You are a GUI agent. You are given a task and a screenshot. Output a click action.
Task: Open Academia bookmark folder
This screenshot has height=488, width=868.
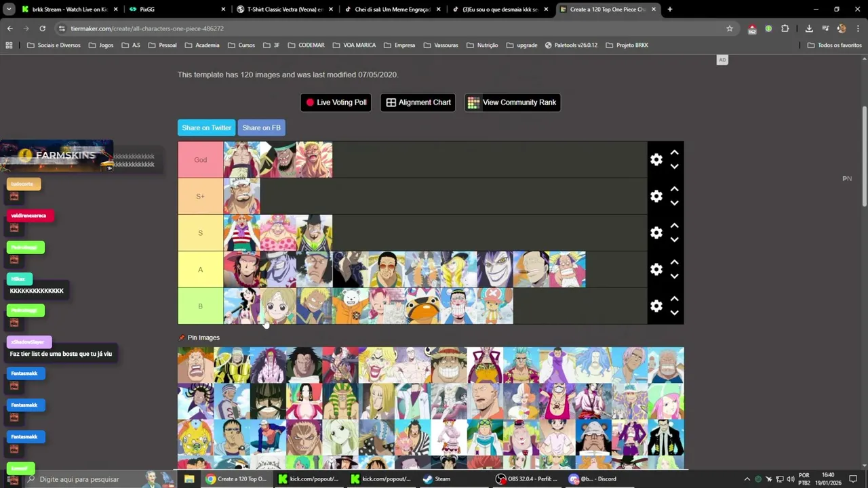[x=201, y=45]
